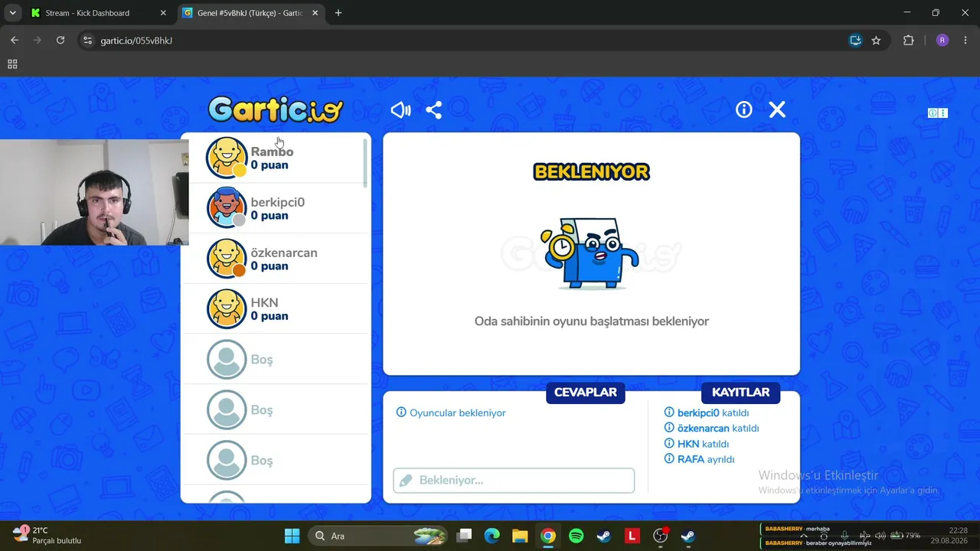This screenshot has width=980, height=551.
Task: Click berkipci0's name in the player list
Action: click(x=278, y=202)
